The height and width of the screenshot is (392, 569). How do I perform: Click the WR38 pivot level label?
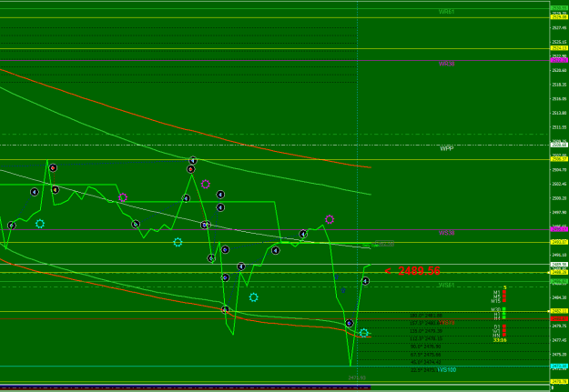point(446,64)
